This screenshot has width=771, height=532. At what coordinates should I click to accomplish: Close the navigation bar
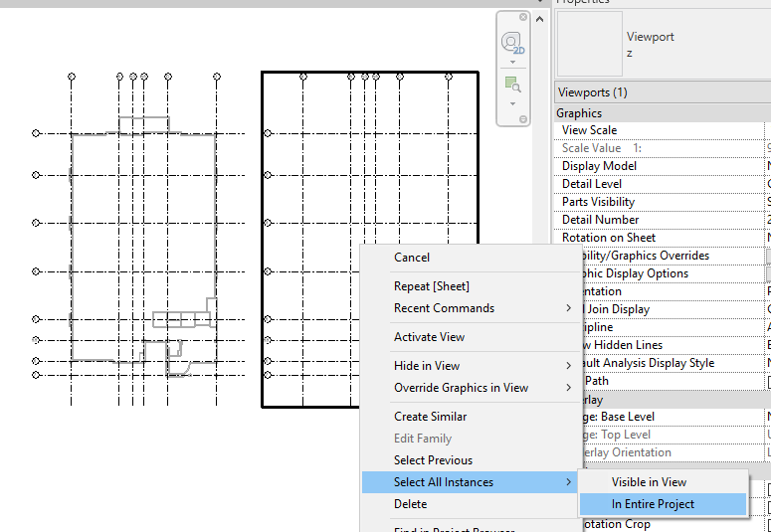pyautogui.click(x=523, y=17)
